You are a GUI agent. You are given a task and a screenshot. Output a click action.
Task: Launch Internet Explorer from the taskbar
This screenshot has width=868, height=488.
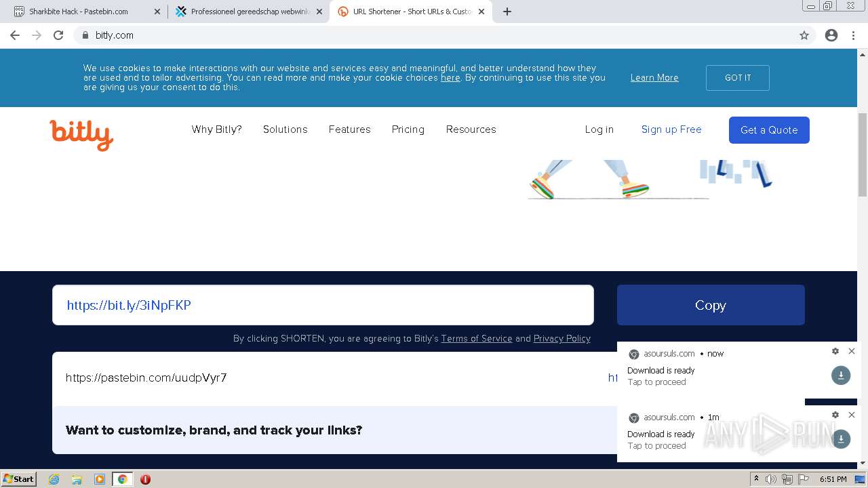54,479
